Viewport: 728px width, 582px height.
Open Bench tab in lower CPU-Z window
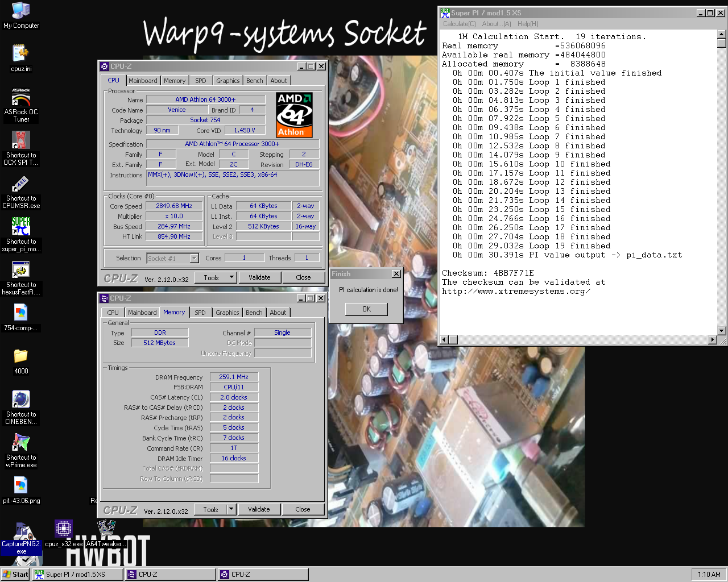[x=254, y=313]
